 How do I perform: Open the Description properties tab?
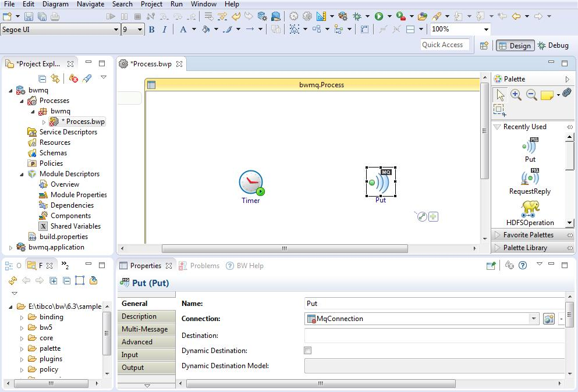[146, 316]
